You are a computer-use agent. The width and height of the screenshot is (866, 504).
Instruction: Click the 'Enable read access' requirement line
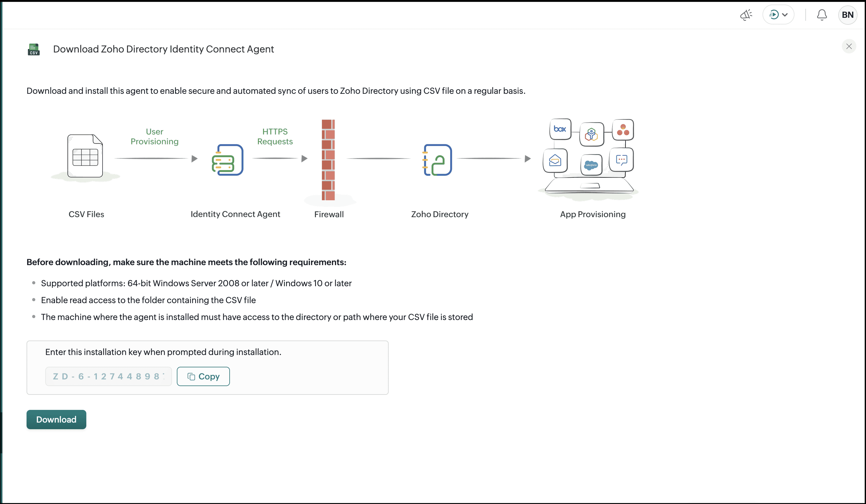[x=148, y=300]
